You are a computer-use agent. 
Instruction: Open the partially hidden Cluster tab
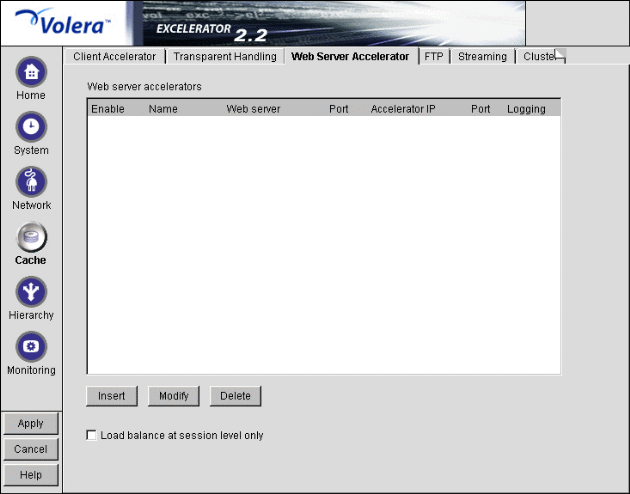click(538, 57)
